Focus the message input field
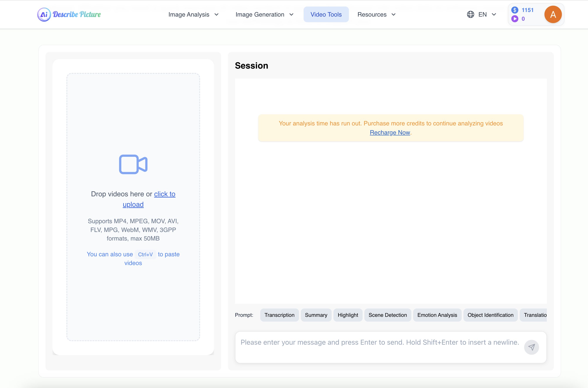The image size is (588, 388). (x=390, y=347)
